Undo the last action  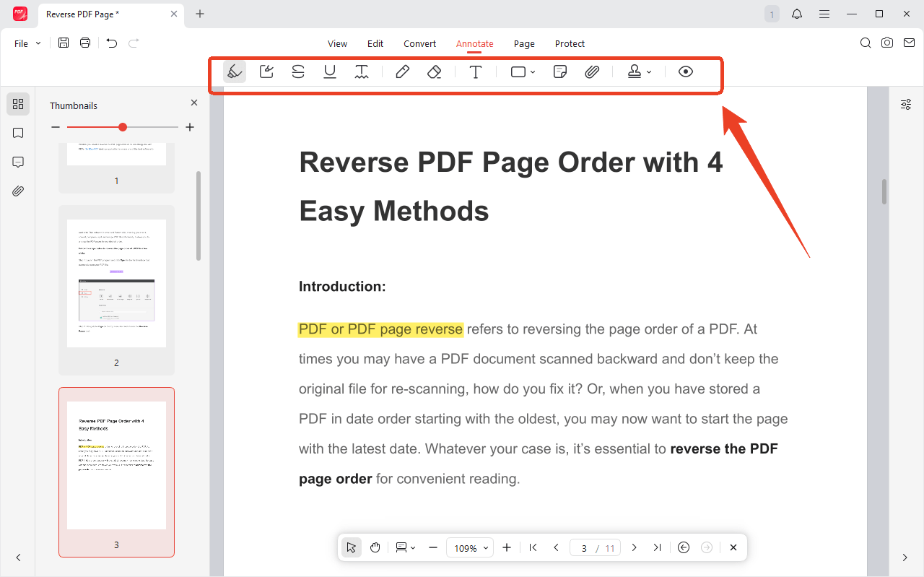click(111, 43)
